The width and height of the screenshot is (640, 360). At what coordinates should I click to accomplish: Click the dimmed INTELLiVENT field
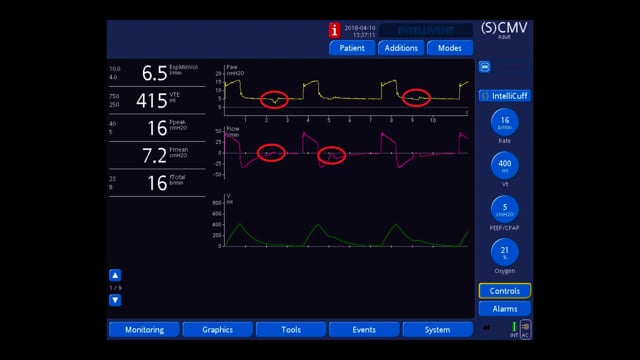click(426, 31)
